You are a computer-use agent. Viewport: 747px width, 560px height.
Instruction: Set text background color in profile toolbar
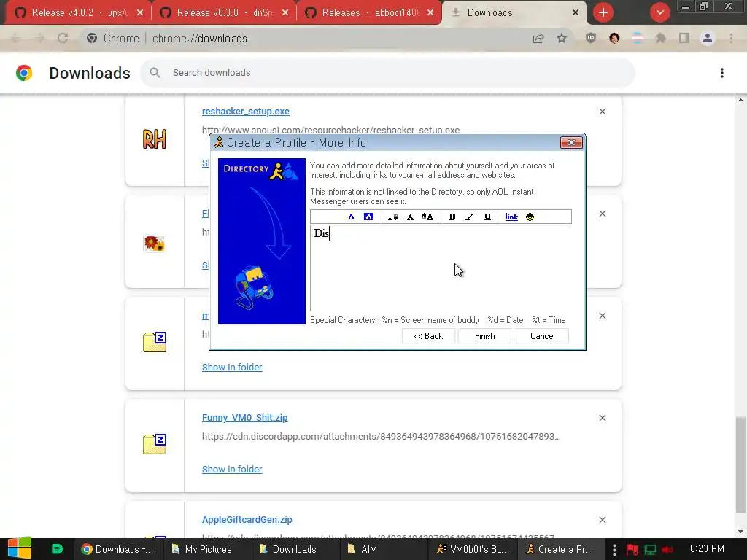368,217
